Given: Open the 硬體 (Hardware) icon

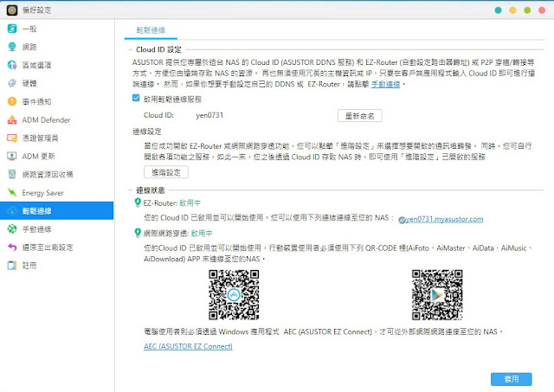Looking at the screenshot, I should coord(12,83).
